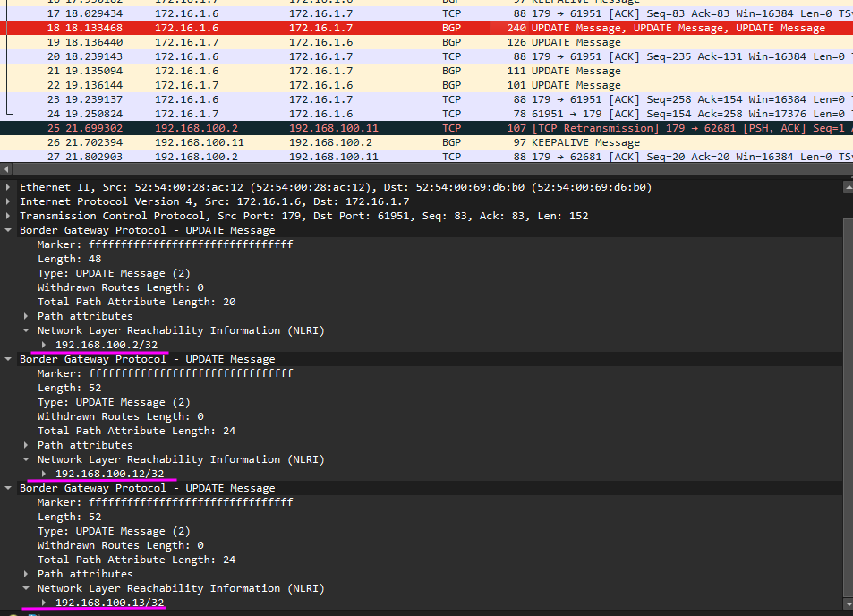
Task: Select packet 18 with three UPDATE Messages
Action: coord(426,28)
